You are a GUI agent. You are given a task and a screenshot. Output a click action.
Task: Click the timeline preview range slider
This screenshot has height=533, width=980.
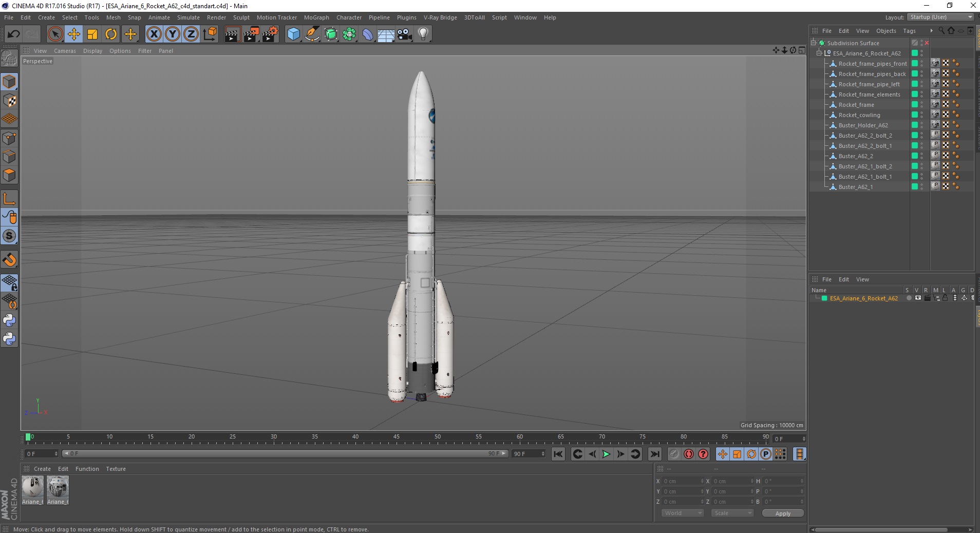coord(285,453)
